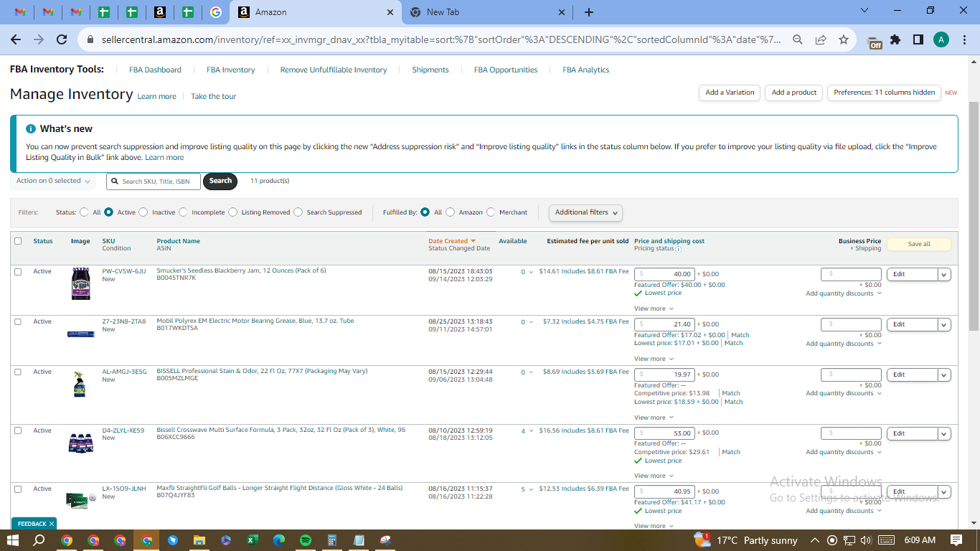980x551 pixels.
Task: Navigate to Shipments
Action: point(430,70)
